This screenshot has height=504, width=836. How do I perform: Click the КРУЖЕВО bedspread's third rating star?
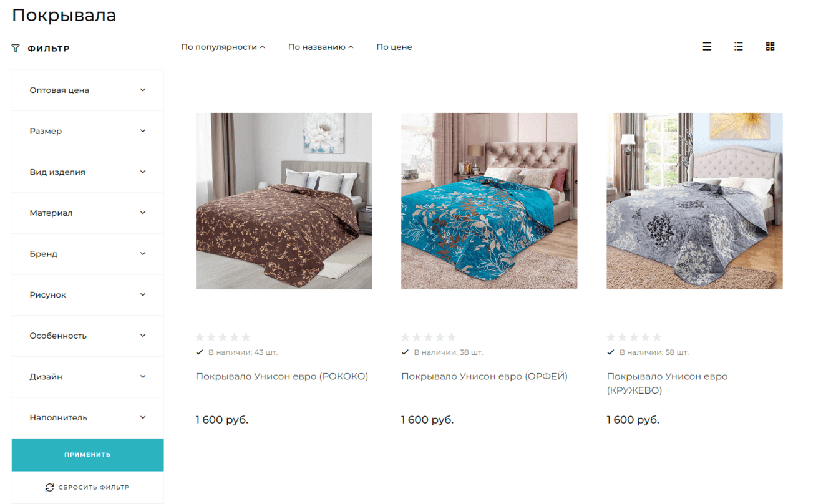point(634,337)
